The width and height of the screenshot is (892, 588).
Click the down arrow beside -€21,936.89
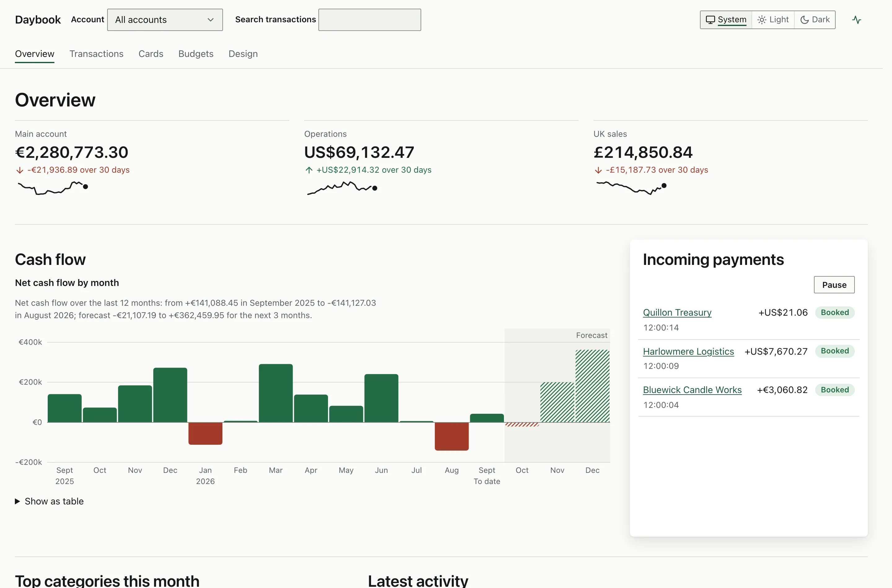coord(20,170)
